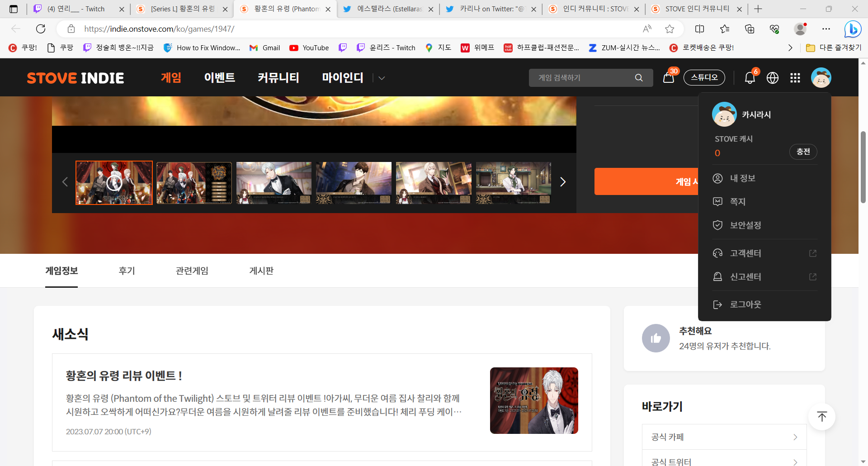Expand the 마이인디 dropdown chevron
The image size is (868, 466).
coord(382,78)
